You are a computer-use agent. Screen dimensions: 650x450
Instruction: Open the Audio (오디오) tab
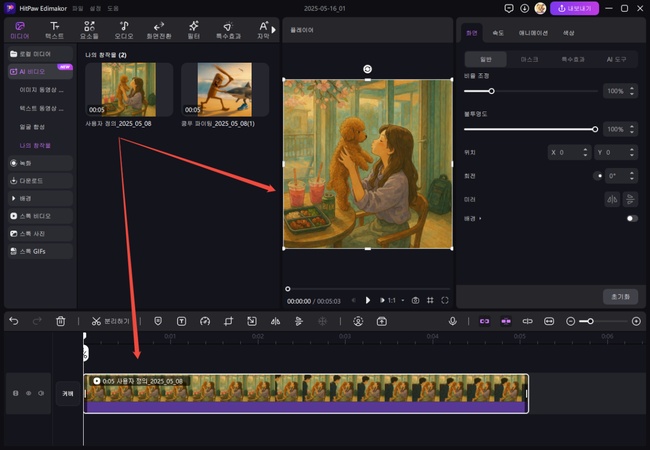tap(124, 30)
